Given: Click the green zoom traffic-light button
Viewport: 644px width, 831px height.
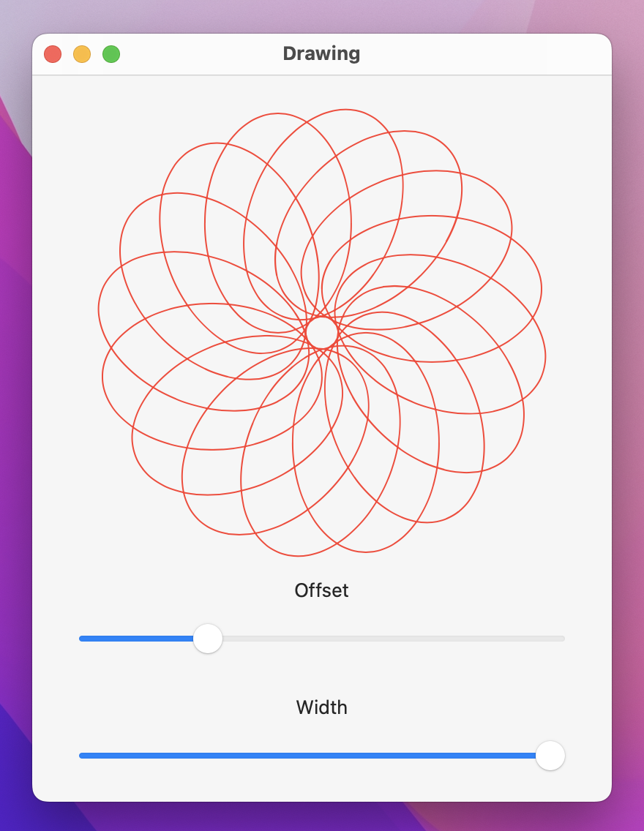Looking at the screenshot, I should 111,53.
